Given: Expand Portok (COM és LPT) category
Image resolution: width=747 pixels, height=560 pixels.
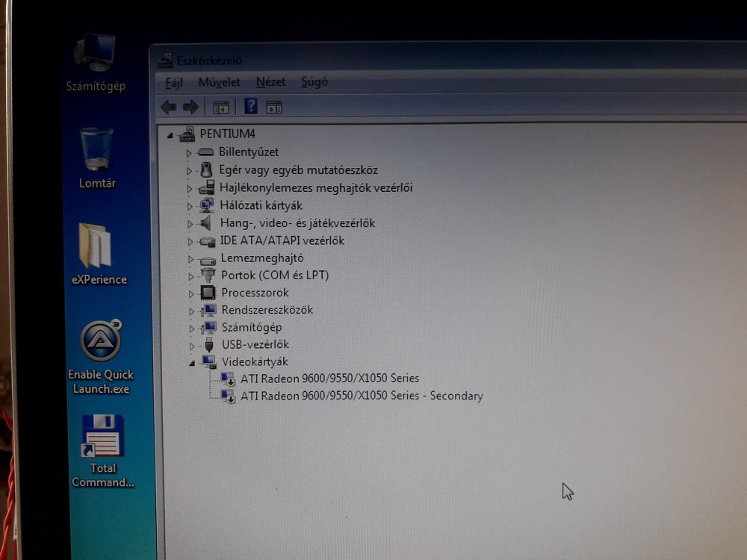Looking at the screenshot, I should coord(191,276).
